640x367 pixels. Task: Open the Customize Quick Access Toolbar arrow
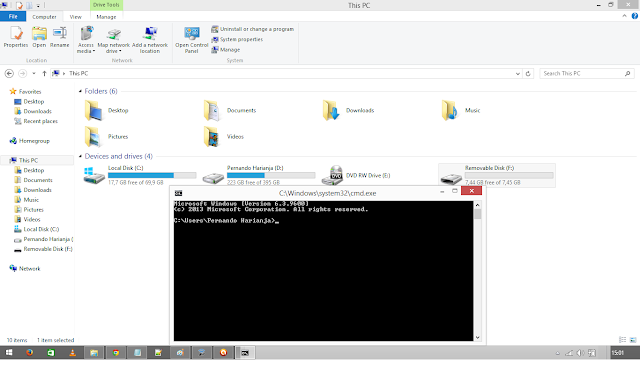[38, 6]
